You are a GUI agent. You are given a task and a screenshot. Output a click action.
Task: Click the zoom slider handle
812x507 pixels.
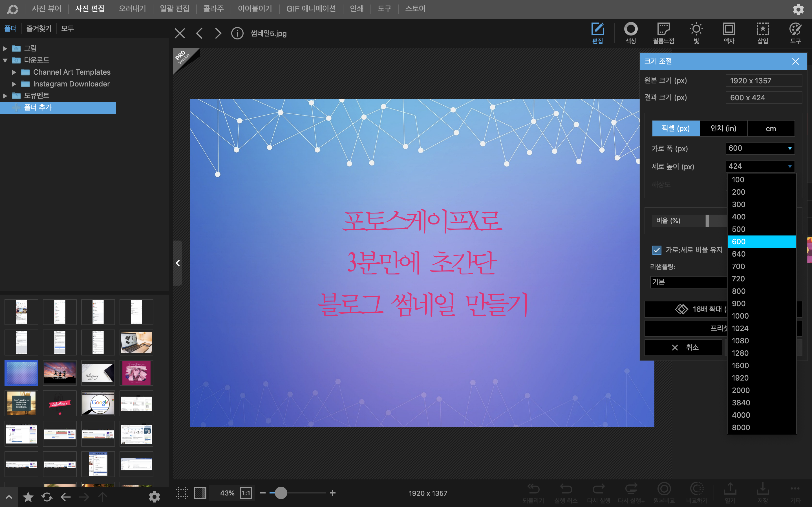click(x=281, y=493)
